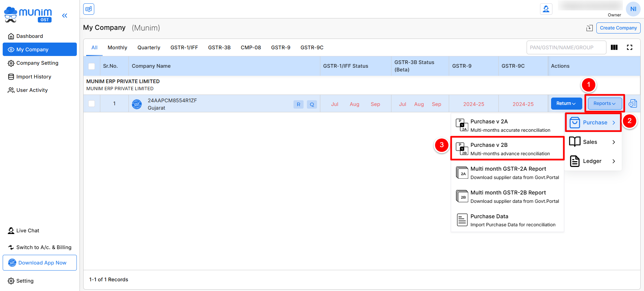Open the column chooser icon
Viewport: 644px width, 291px height.
click(614, 47)
